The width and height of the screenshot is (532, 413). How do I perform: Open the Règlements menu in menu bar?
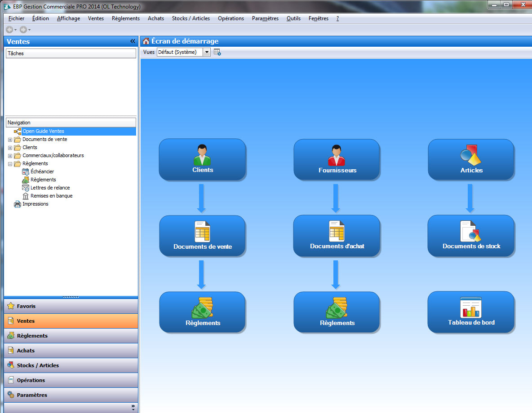click(x=126, y=18)
